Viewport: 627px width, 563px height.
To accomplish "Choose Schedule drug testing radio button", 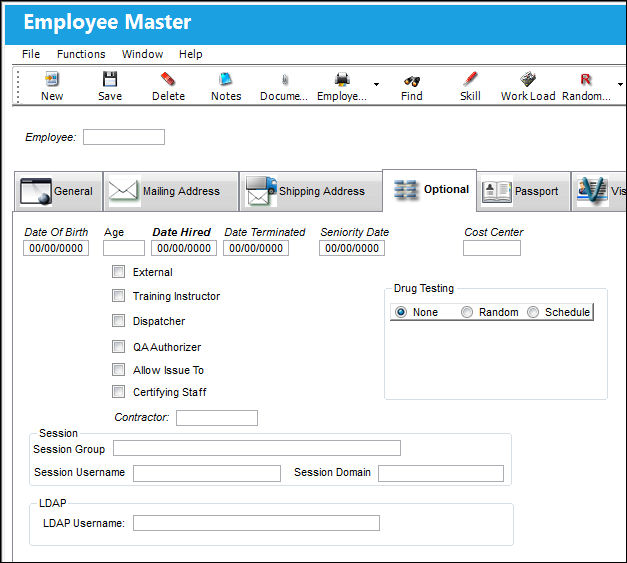I will [533, 312].
